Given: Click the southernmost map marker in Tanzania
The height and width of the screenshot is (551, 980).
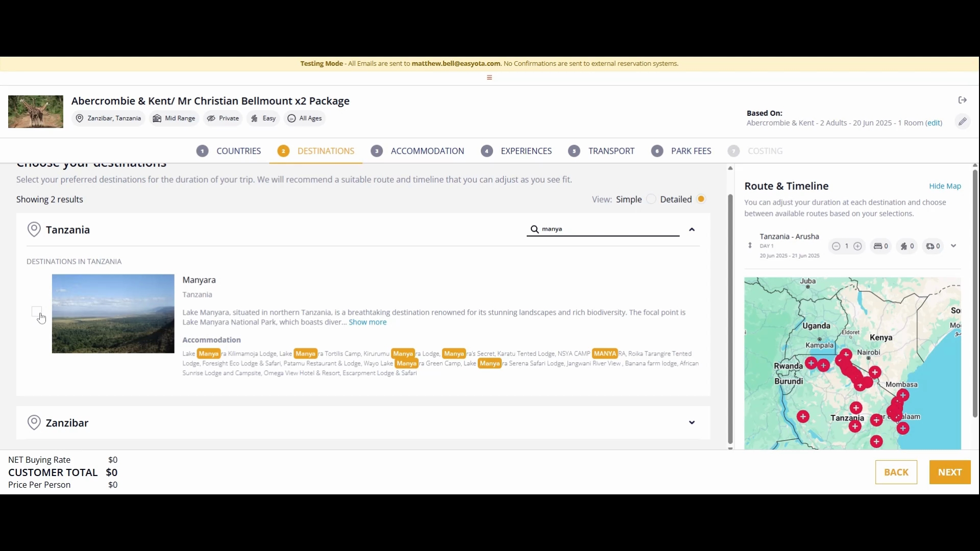Looking at the screenshot, I should [876, 441].
